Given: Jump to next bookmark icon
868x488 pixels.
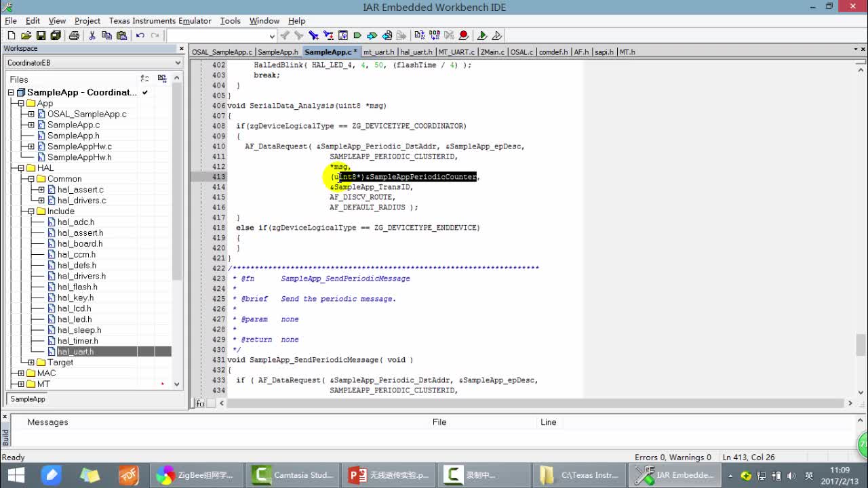Looking at the screenshot, I should pyautogui.click(x=372, y=35).
